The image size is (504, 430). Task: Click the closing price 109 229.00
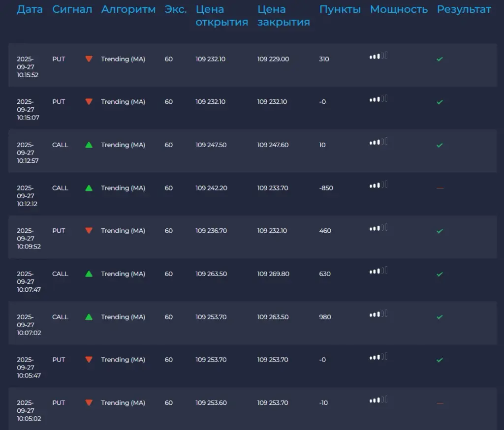273,59
